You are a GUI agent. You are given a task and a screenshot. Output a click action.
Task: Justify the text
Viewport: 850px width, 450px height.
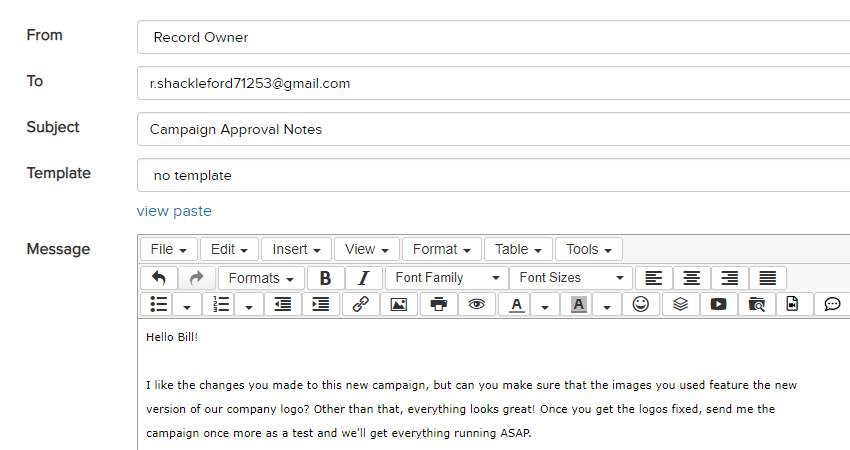(x=768, y=278)
